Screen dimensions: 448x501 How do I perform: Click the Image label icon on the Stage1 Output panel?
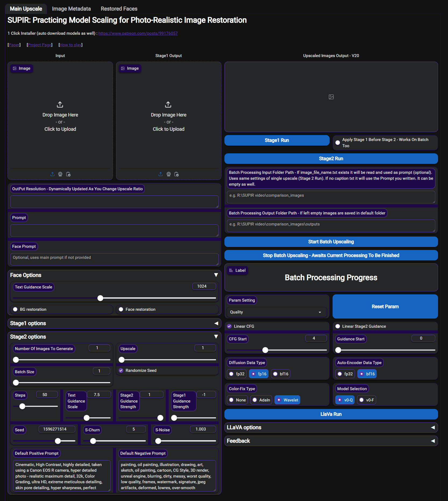pyautogui.click(x=123, y=68)
